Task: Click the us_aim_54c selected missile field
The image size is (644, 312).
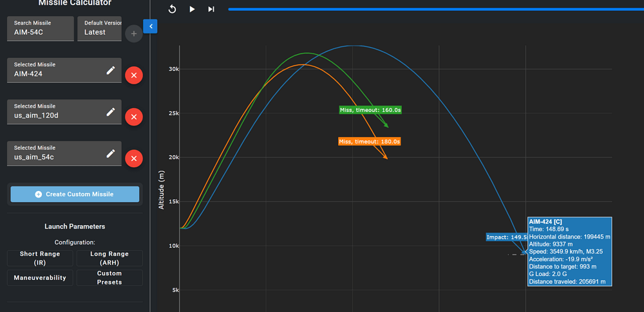Action: 64,153
